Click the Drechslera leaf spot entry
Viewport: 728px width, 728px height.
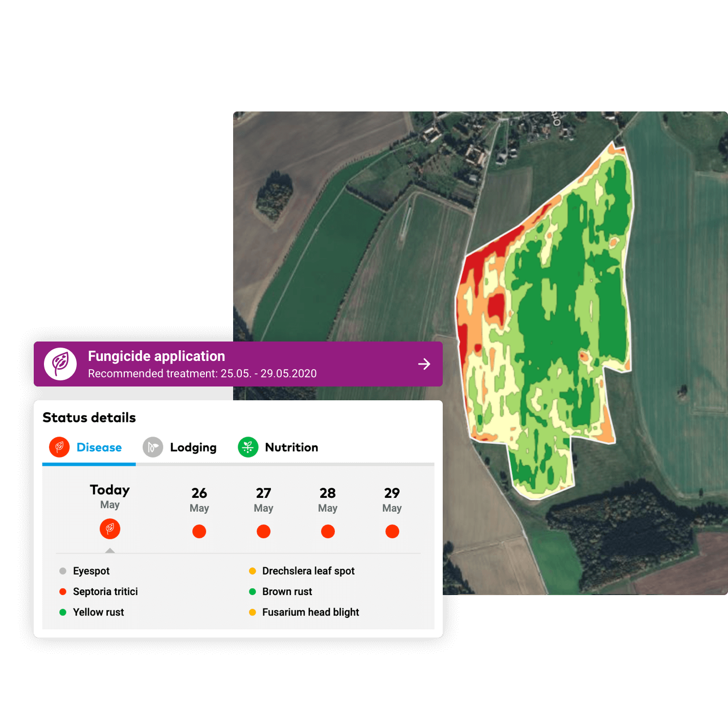[308, 571]
